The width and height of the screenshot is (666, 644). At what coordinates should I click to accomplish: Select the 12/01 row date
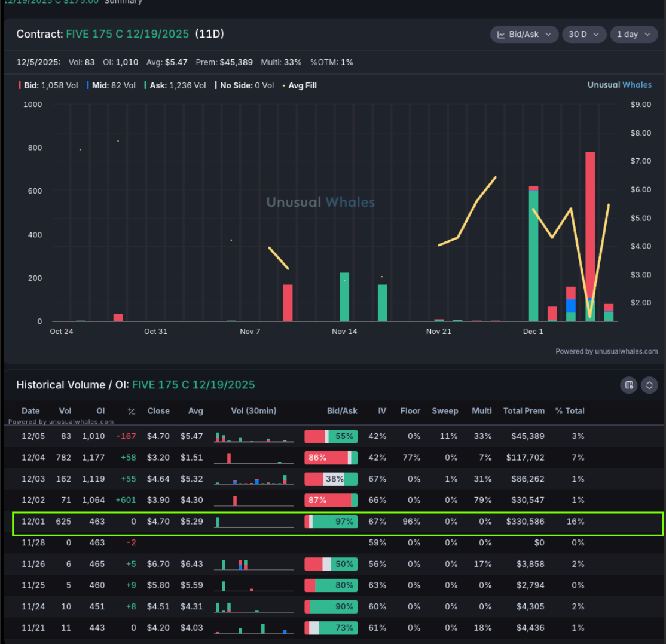tap(33, 522)
